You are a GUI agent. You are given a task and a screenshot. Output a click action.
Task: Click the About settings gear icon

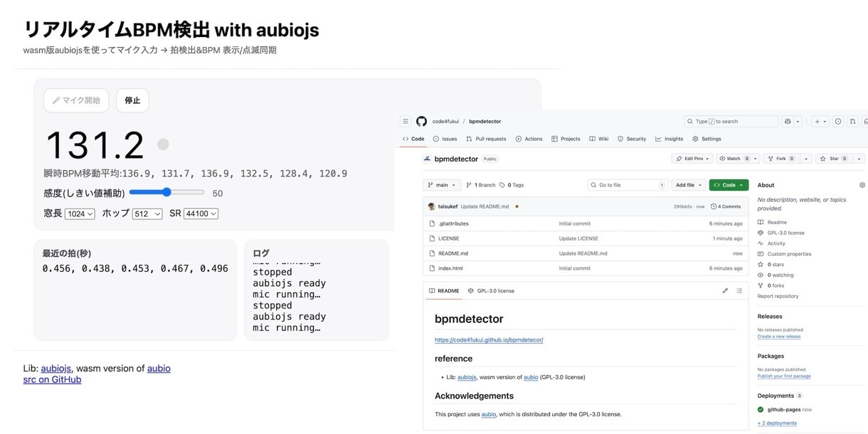(x=862, y=185)
